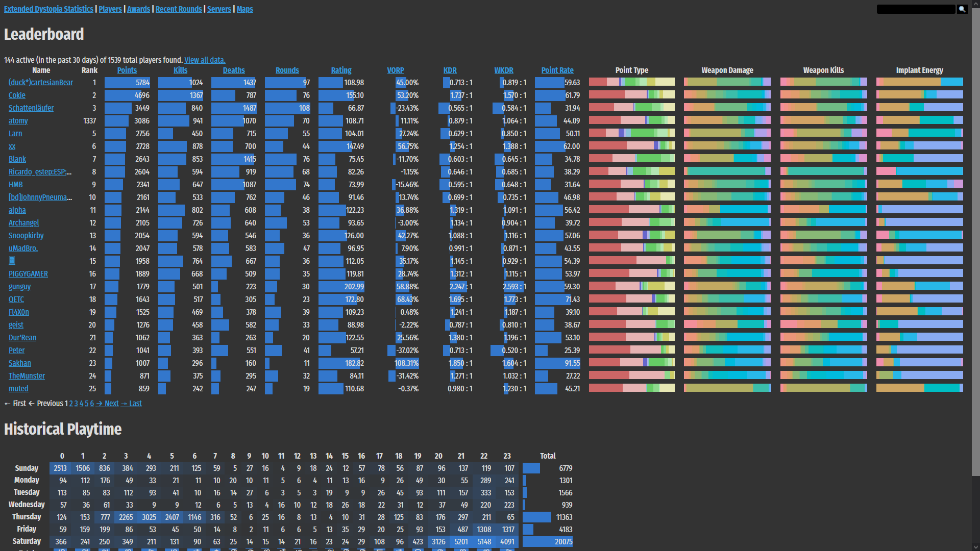This screenshot has height=551, width=980.
Task: Open the rank 15 player's symbol-name link
Action: coord(12,261)
